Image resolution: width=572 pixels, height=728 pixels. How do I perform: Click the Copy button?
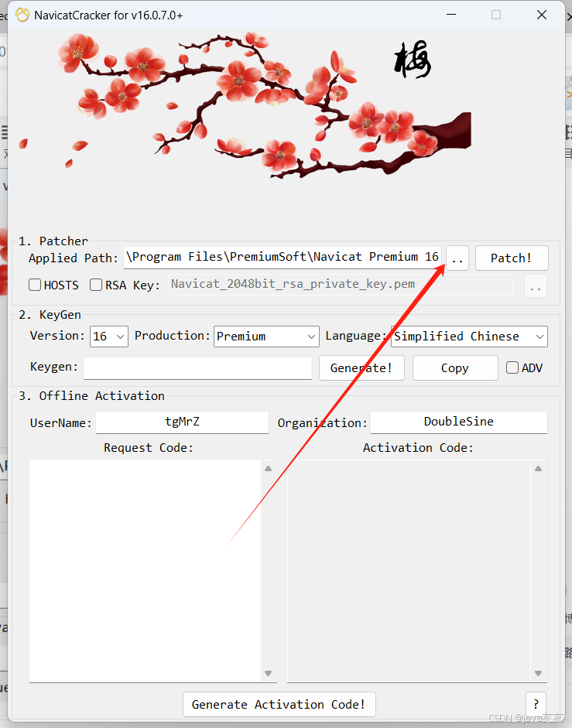pos(455,368)
